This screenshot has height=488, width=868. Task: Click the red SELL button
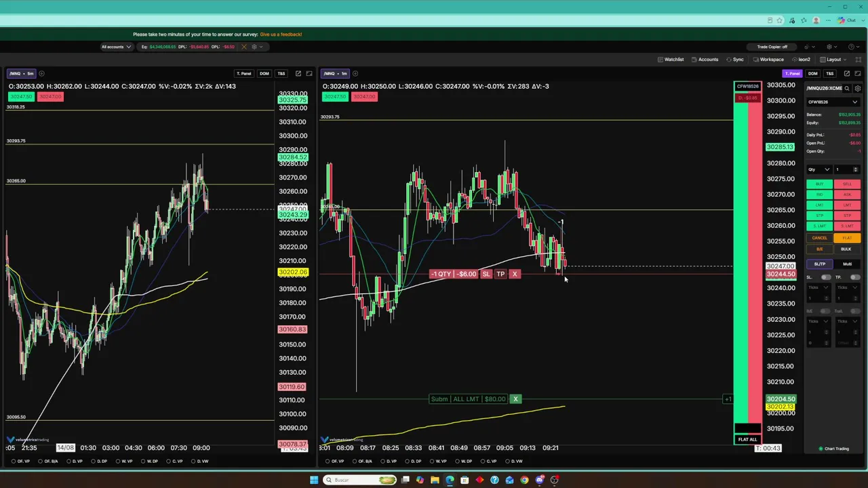pyautogui.click(x=847, y=184)
